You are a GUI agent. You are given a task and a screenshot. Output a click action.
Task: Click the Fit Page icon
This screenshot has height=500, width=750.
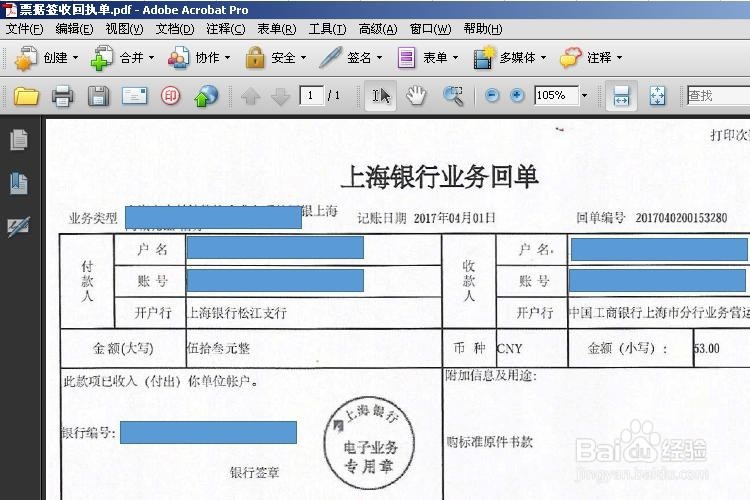(x=657, y=96)
